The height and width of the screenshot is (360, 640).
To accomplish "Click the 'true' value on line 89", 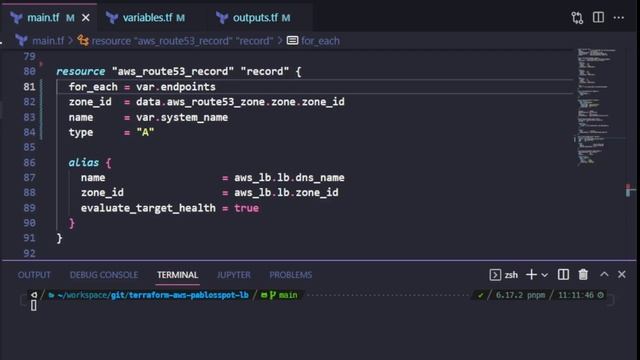I will tap(246, 208).
